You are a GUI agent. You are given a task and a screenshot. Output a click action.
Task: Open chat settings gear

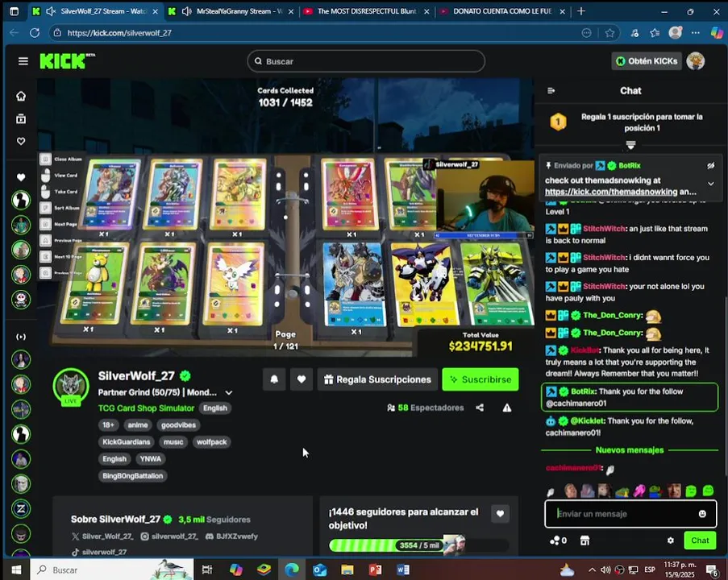(671, 540)
